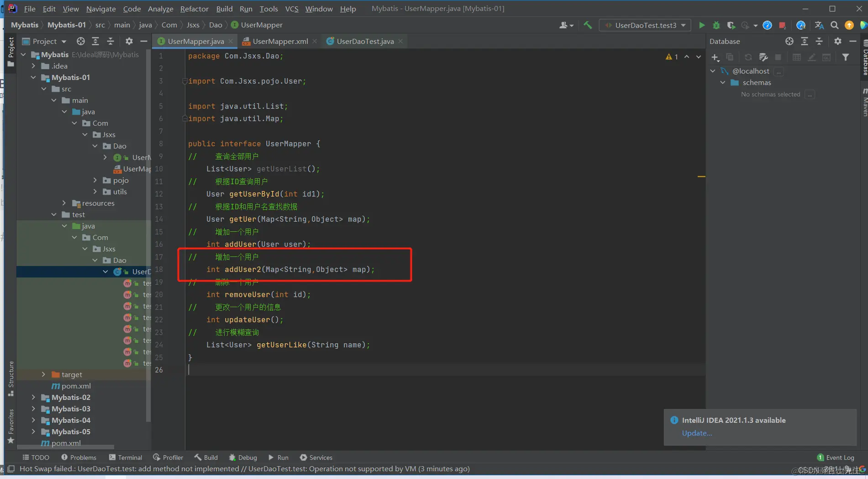Open the Services tool window

(x=316, y=458)
